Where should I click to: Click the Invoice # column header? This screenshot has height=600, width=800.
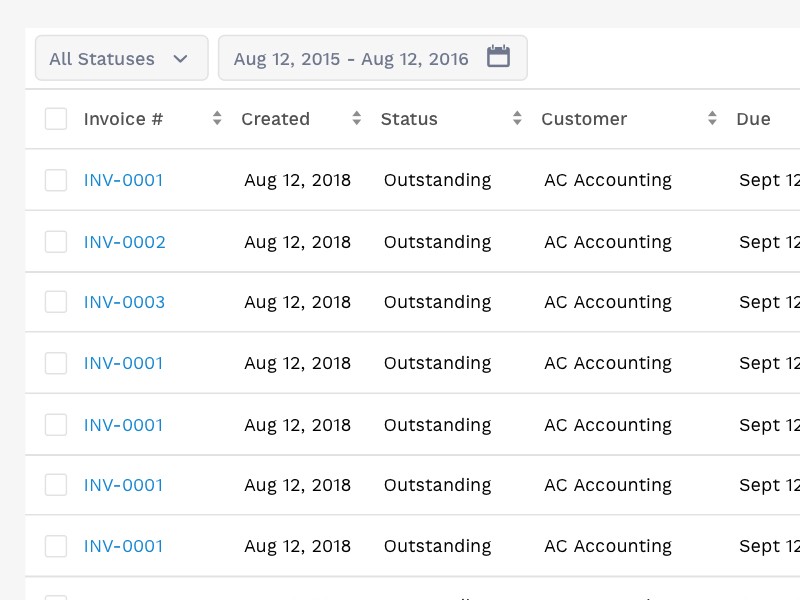coord(122,118)
